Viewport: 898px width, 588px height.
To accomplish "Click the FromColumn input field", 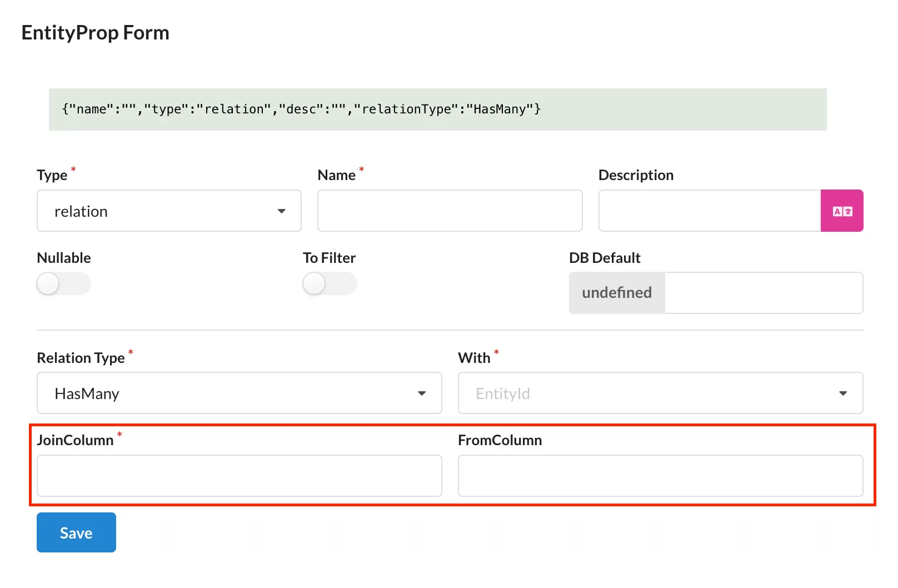I will tap(660, 476).
